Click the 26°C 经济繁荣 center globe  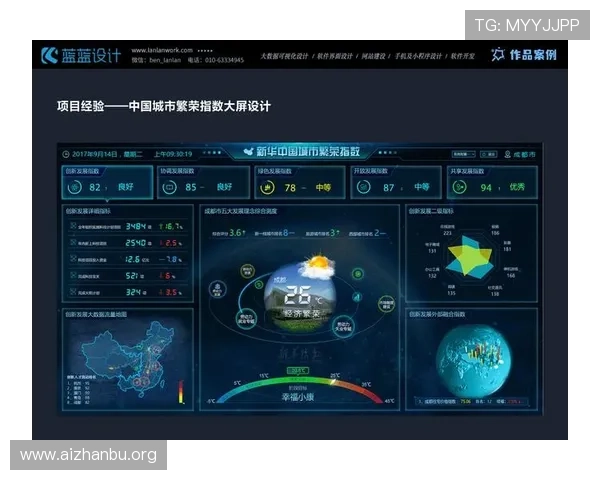click(x=300, y=297)
